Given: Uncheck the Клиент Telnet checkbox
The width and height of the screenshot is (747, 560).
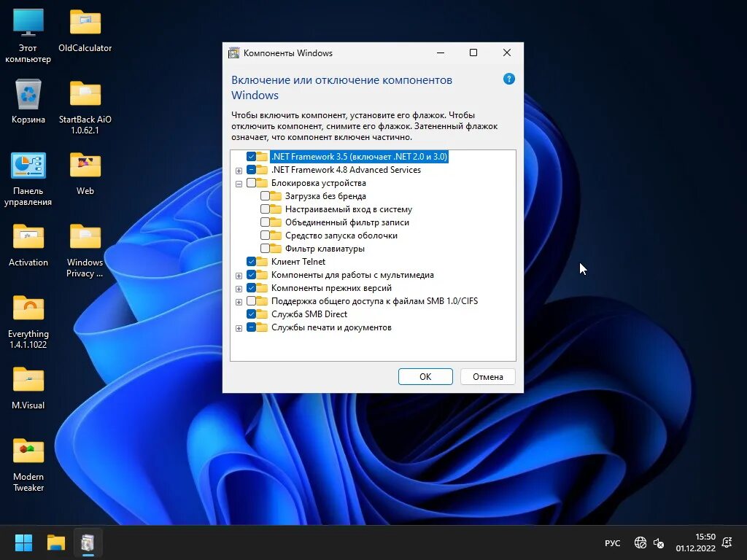Looking at the screenshot, I should point(251,262).
